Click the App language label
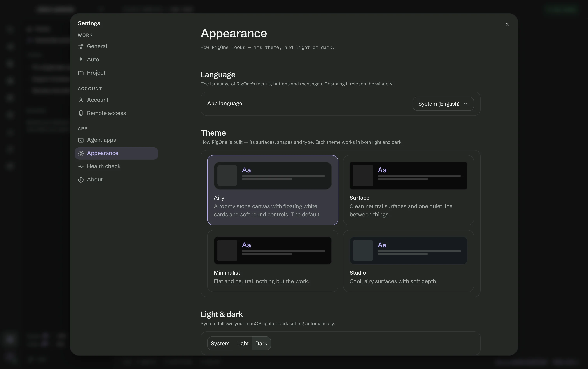The width and height of the screenshot is (588, 369). click(225, 103)
